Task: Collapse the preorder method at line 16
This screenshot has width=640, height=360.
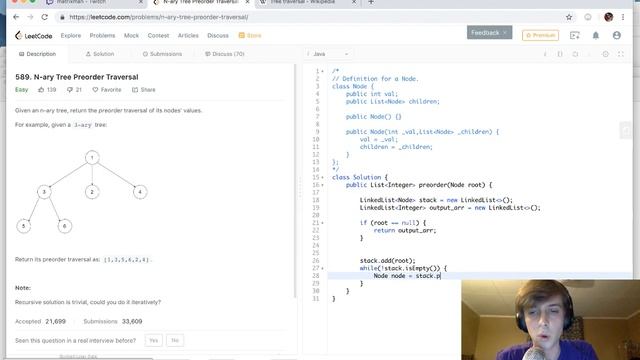Action: 322,185
